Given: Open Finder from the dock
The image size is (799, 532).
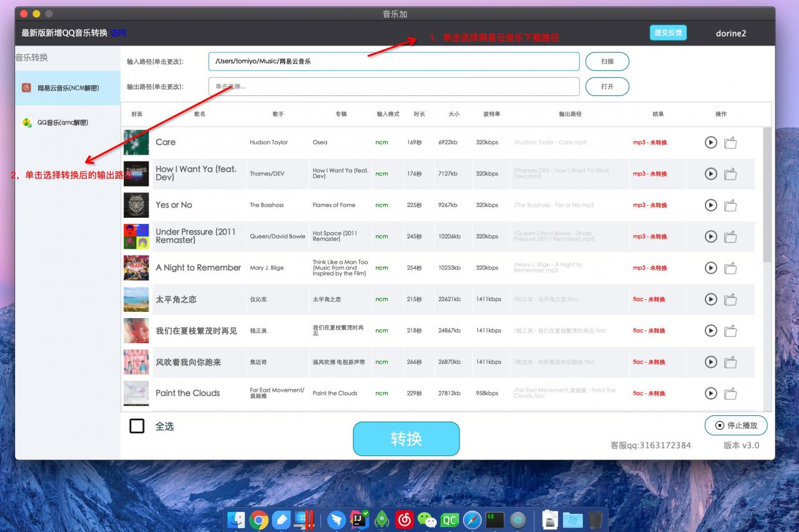Looking at the screenshot, I should (237, 520).
